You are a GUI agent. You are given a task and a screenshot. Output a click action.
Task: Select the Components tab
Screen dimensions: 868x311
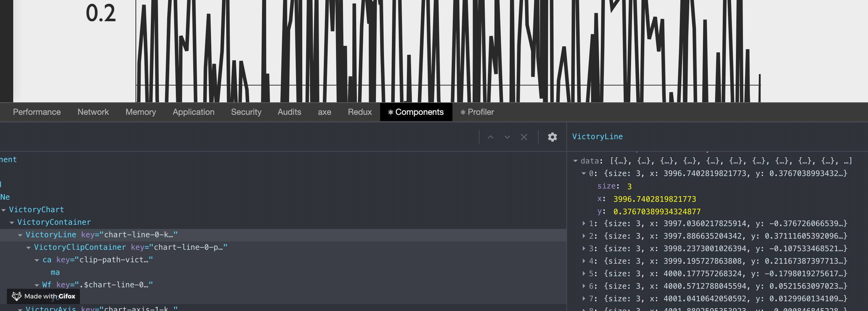pyautogui.click(x=416, y=112)
